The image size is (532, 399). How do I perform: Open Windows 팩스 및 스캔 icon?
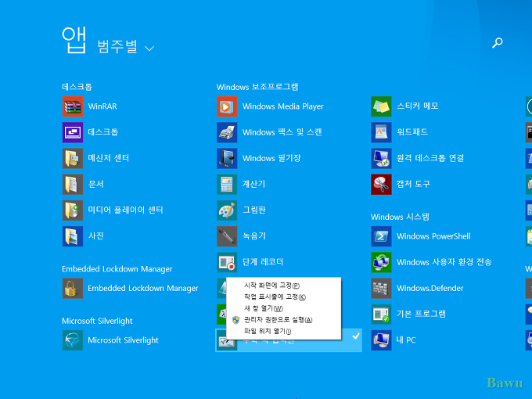(x=227, y=132)
